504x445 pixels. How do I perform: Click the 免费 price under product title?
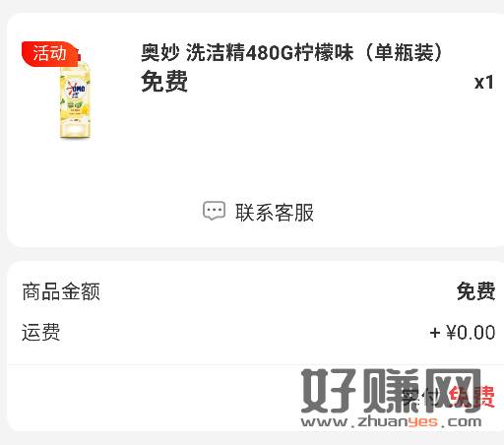164,81
